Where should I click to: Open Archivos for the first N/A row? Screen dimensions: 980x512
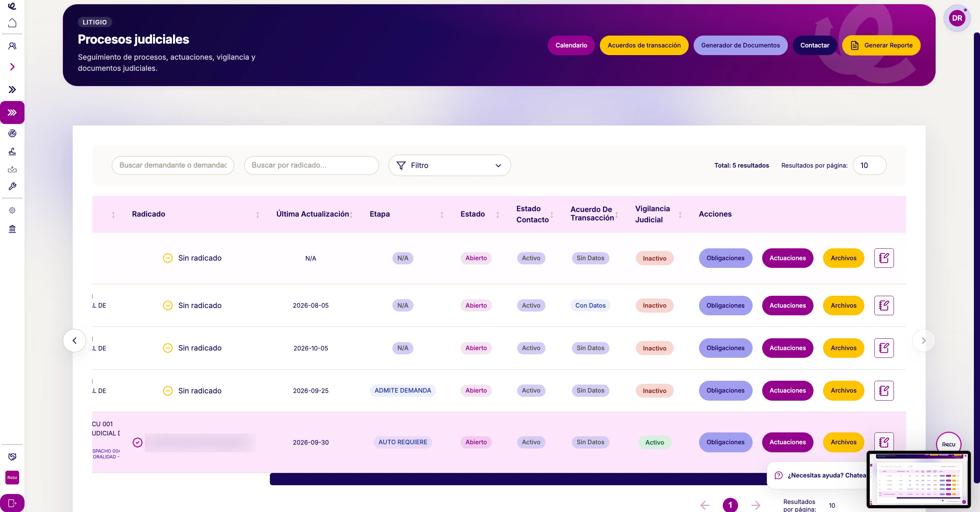(x=843, y=258)
